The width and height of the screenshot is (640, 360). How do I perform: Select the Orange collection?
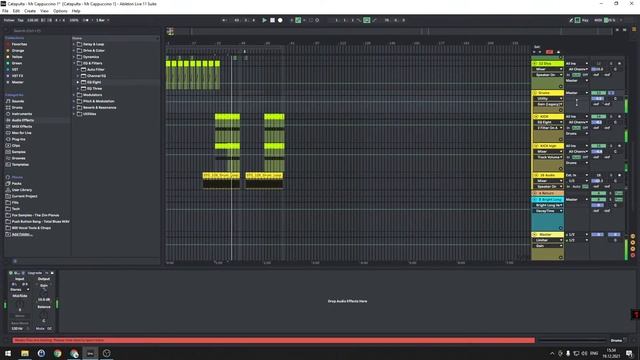point(18,51)
